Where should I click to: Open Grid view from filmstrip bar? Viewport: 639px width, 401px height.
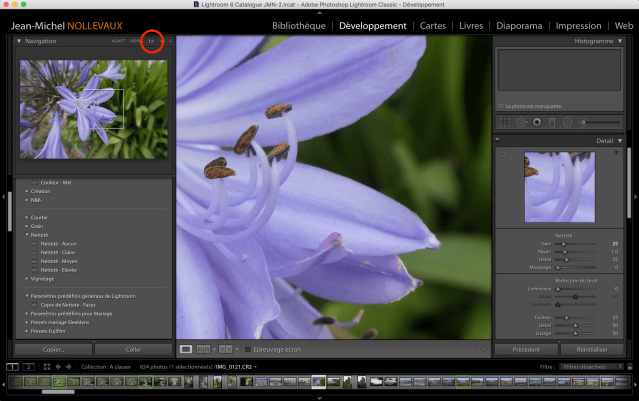(46, 367)
